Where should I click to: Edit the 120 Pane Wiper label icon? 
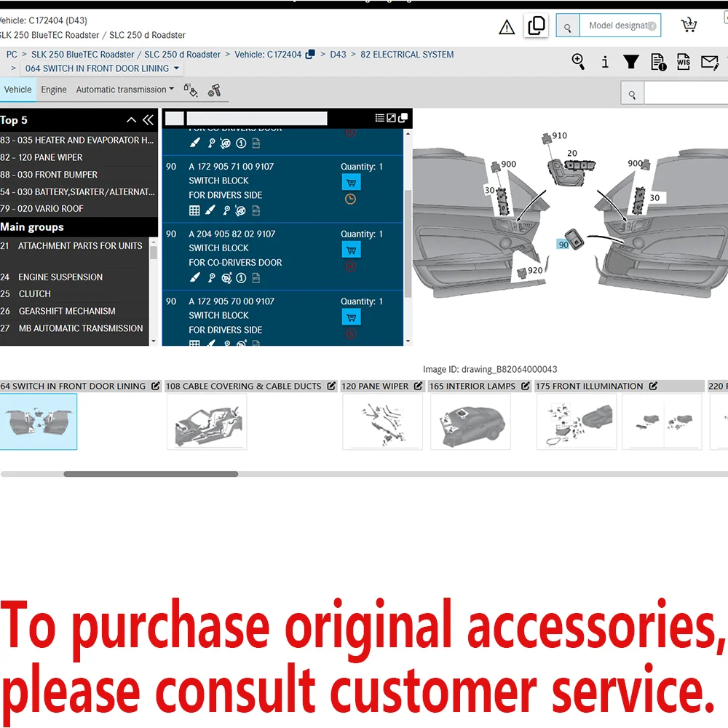click(418, 386)
